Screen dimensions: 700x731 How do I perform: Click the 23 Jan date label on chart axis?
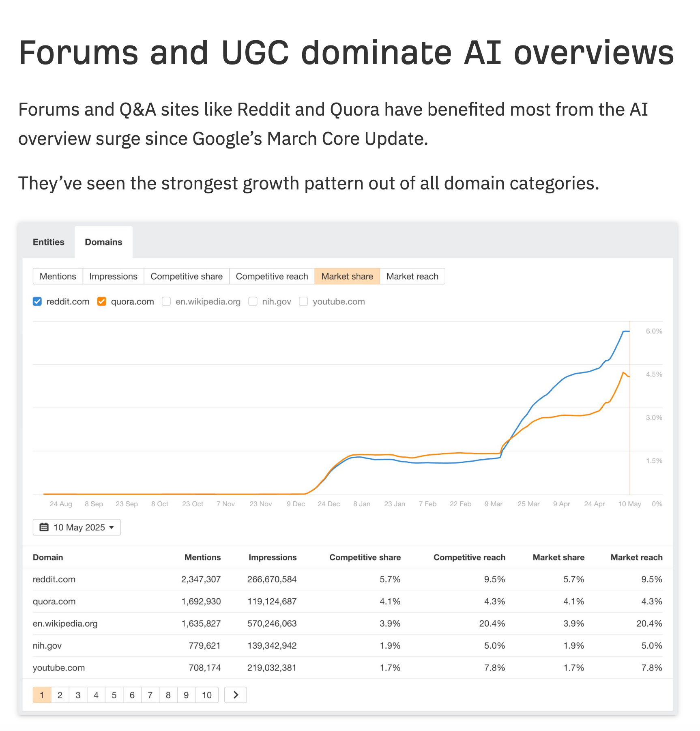(x=395, y=504)
